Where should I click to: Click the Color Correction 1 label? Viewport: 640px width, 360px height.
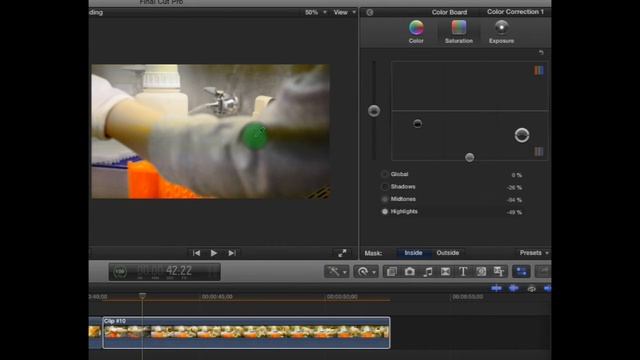[515, 12]
